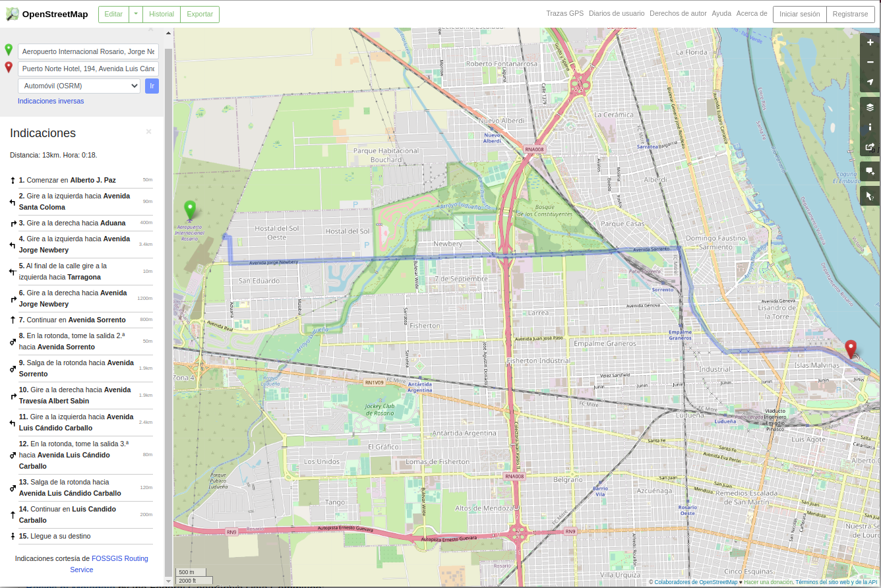Viewport: 881px width, 588px height.
Task: Close the Indicaciones directions panel
Action: tap(148, 132)
